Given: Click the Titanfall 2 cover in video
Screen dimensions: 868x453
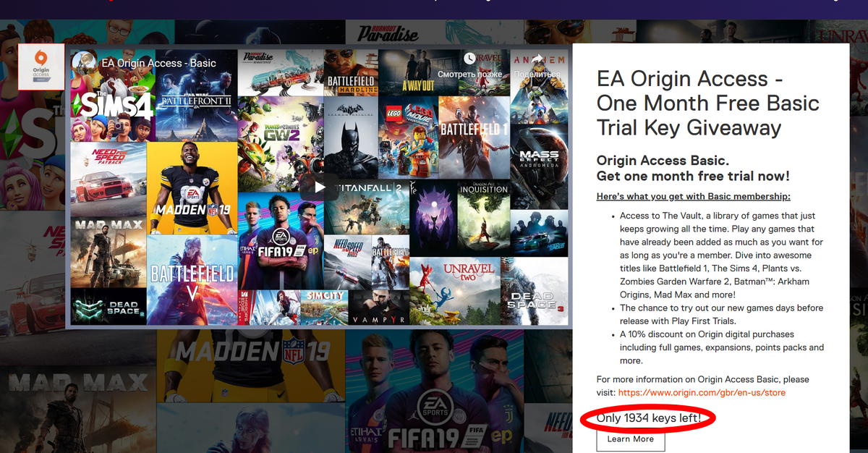Looking at the screenshot, I should coord(366,207).
